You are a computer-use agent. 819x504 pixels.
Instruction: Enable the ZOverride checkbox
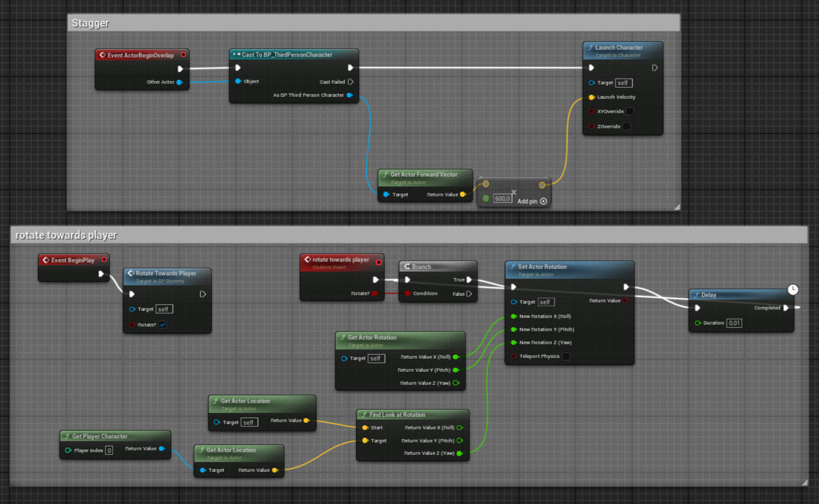pos(627,126)
